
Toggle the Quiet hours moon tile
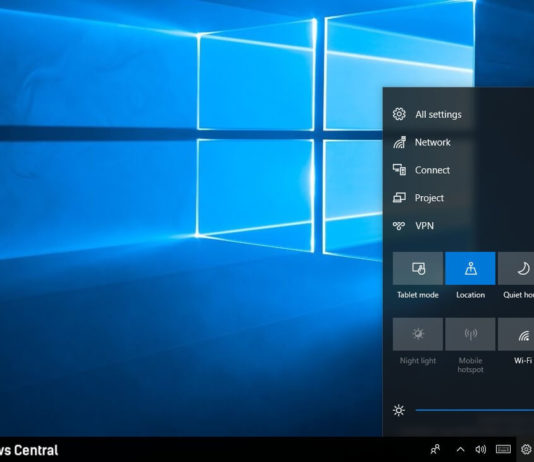(516, 268)
